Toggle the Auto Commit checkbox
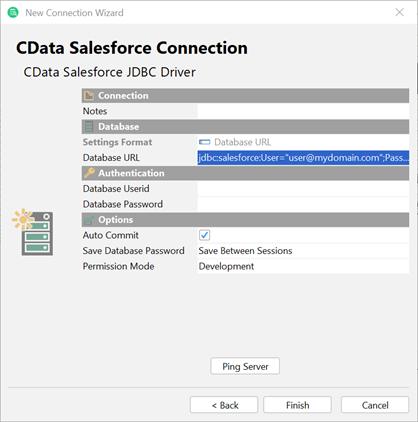This screenshot has width=418, height=422. [204, 235]
